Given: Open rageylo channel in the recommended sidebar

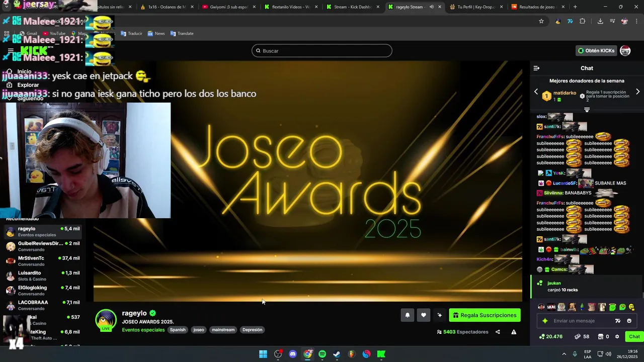Looking at the screenshot, I should click(43, 232).
